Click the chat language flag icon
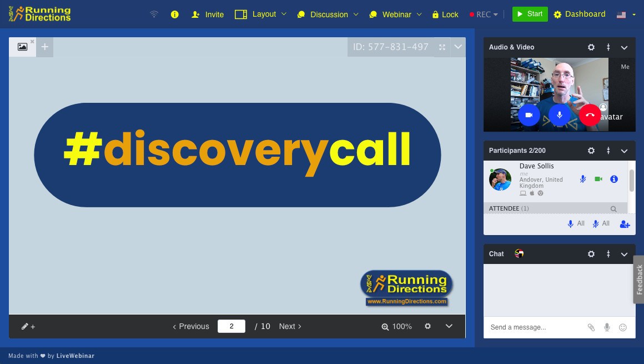 coord(519,254)
